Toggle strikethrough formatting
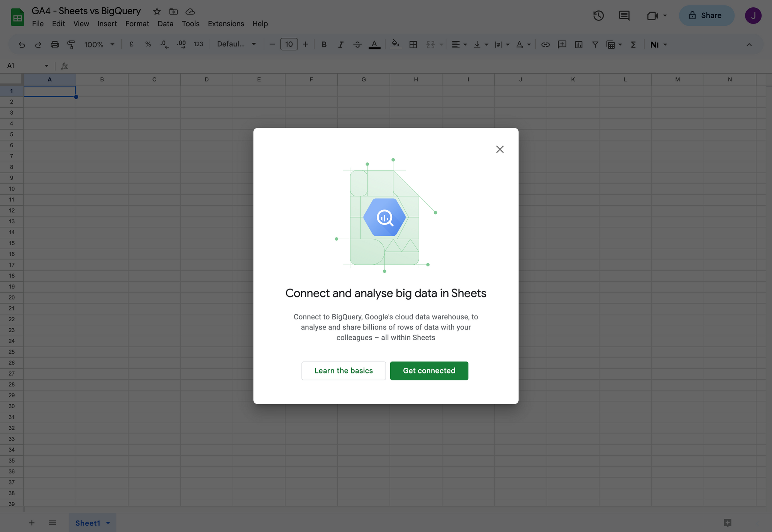Screen dimensions: 772x532 click(357, 45)
